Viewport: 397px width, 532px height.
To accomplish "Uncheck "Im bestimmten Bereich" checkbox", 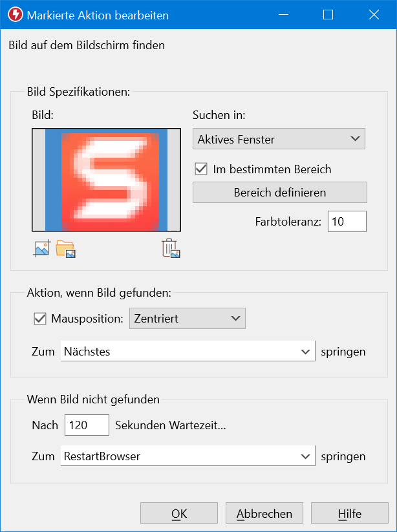I will (200, 169).
